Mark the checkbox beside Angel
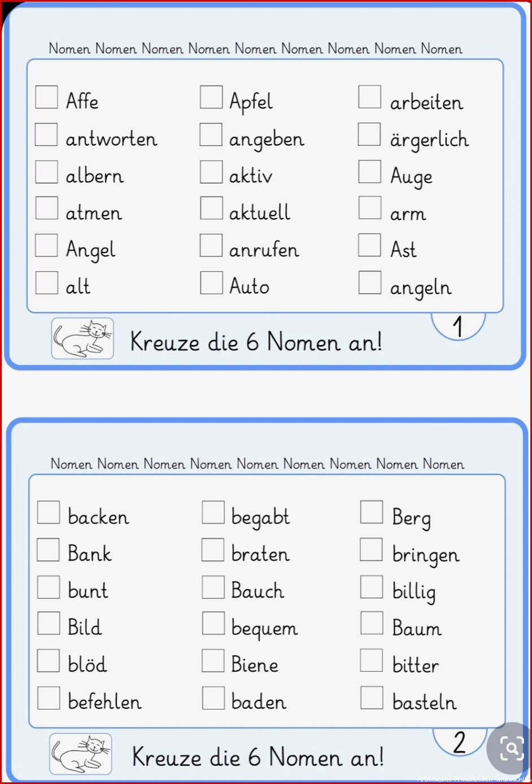Viewport: 532px width, 784px height. [x=47, y=246]
